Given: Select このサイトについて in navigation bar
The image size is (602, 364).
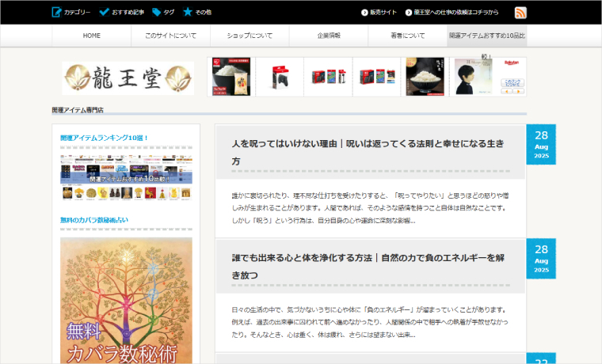Looking at the screenshot, I should (170, 36).
